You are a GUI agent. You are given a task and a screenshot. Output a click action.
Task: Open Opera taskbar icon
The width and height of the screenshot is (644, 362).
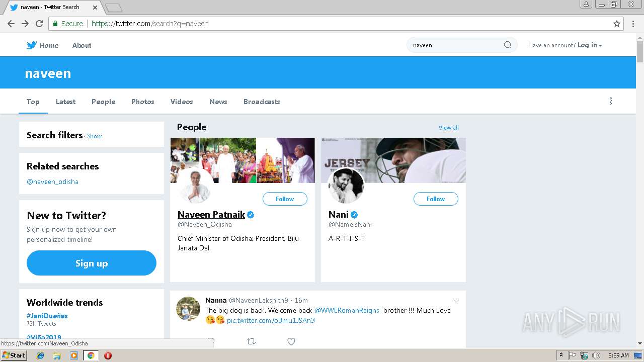(x=108, y=355)
